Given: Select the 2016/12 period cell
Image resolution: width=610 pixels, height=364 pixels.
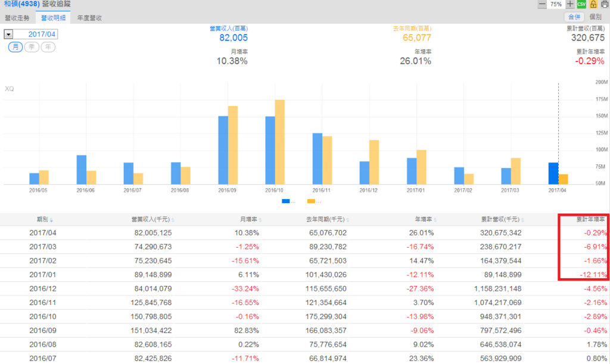Looking at the screenshot, I should point(43,289).
